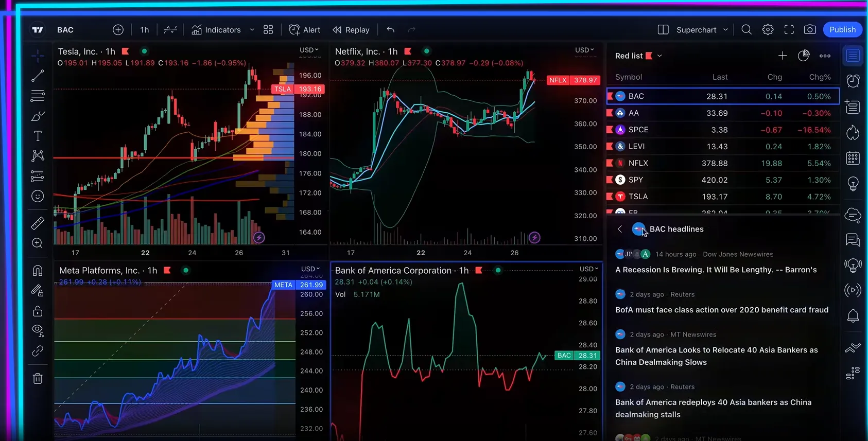Open the Barron's recession headline
This screenshot has height=441, width=868.
[716, 270]
